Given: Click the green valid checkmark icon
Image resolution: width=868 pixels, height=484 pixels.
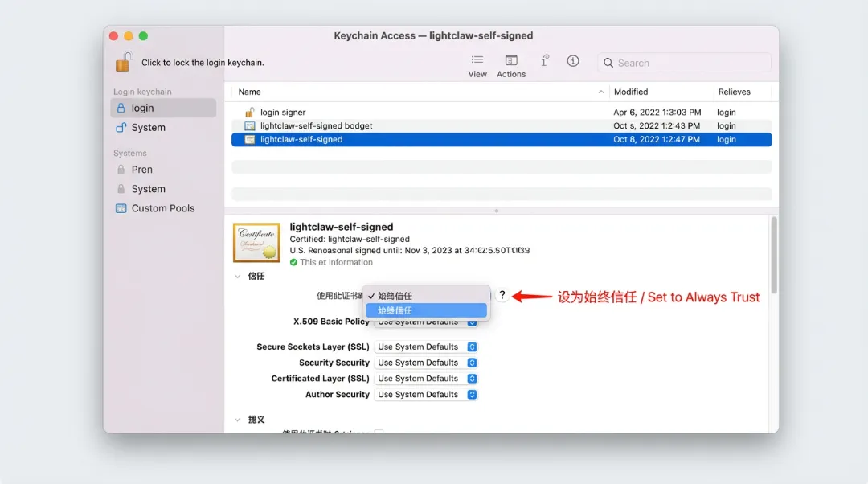Looking at the screenshot, I should (293, 262).
